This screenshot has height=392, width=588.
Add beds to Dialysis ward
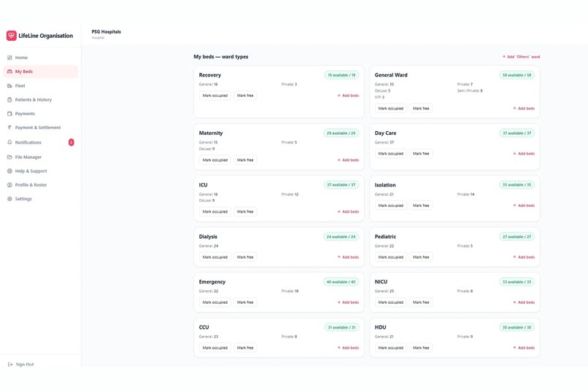(348, 257)
